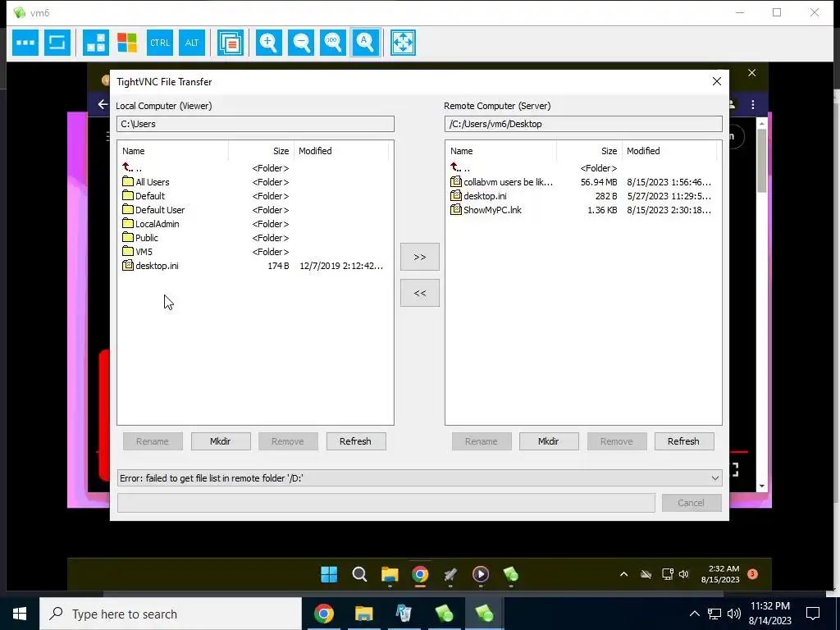Click the >> upload to remote button

pos(420,257)
